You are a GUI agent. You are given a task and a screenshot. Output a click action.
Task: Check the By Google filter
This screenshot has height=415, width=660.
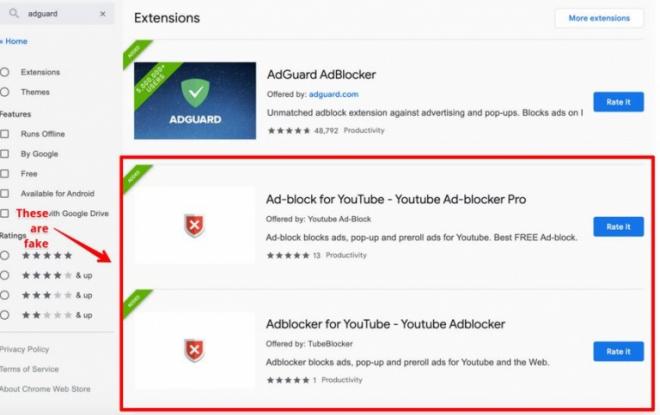5,154
